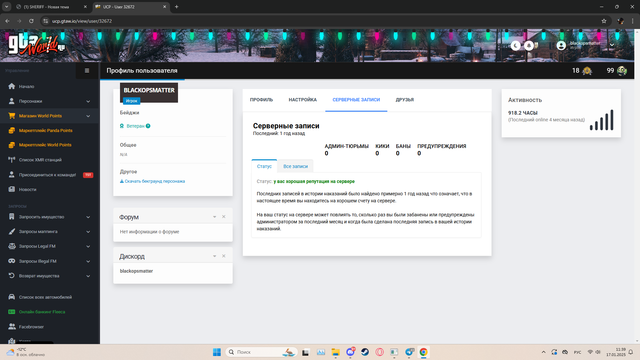This screenshot has width=640, height=360.
Task: Go back in browser
Action: pyautogui.click(x=7, y=21)
